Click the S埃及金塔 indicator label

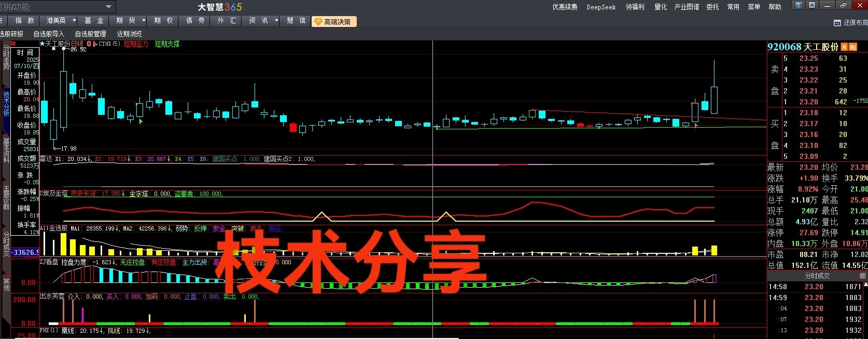(54, 194)
